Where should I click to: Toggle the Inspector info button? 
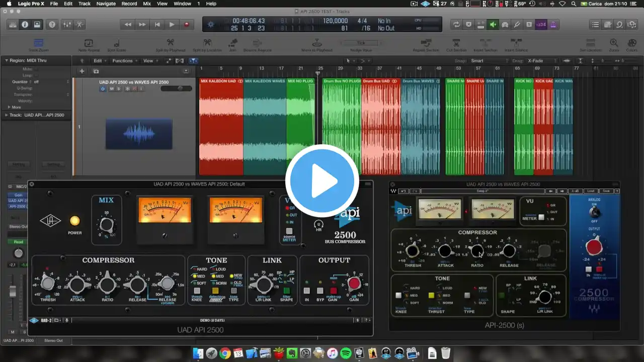[x=25, y=24]
